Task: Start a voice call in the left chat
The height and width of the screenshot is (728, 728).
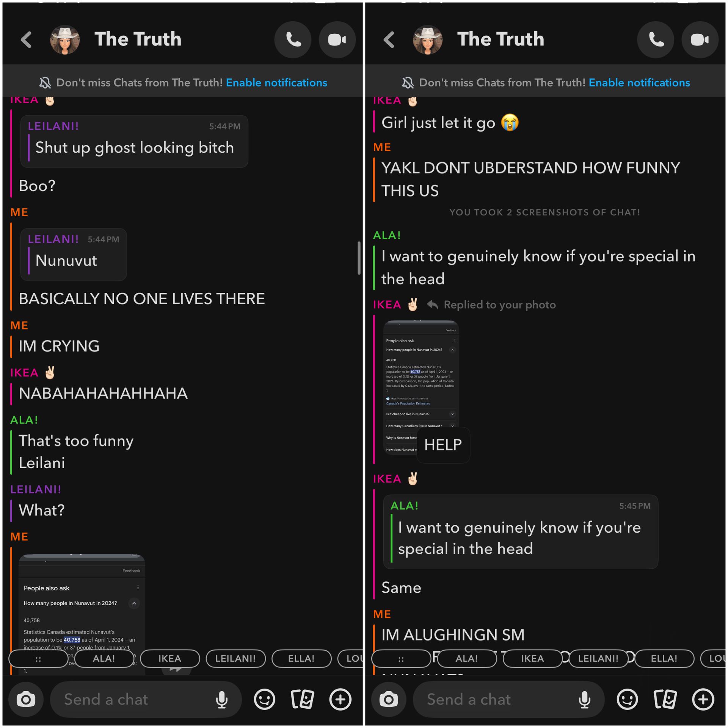Action: 293,39
